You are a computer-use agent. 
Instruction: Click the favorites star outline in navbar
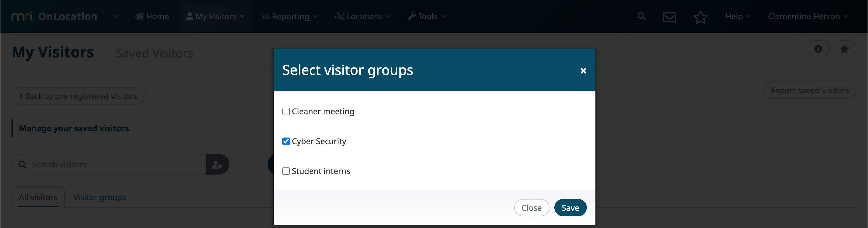tap(701, 17)
